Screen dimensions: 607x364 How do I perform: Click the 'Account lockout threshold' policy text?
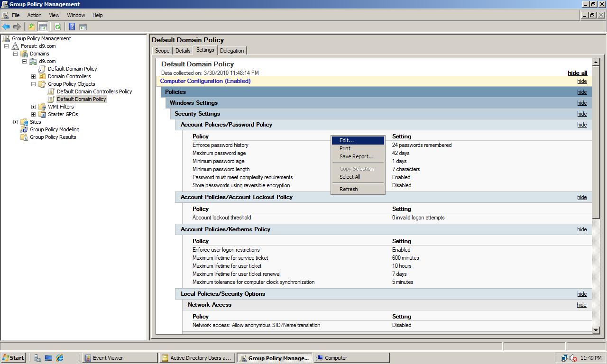222,218
